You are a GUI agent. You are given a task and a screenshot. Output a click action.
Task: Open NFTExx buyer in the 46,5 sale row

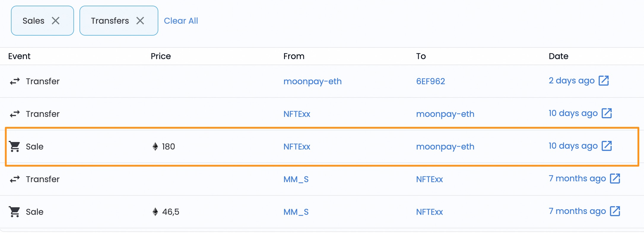[x=429, y=212]
